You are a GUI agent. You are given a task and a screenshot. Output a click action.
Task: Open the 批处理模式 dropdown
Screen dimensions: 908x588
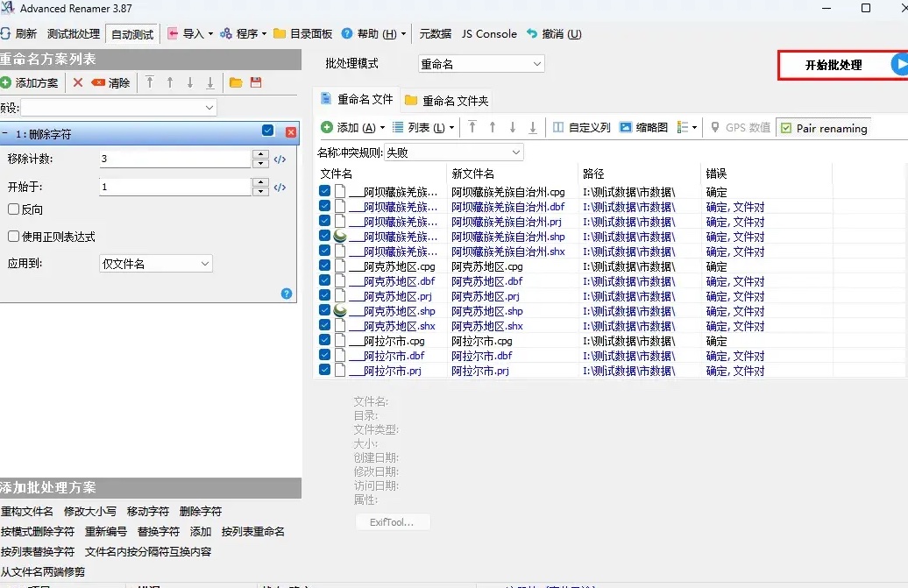(479, 63)
